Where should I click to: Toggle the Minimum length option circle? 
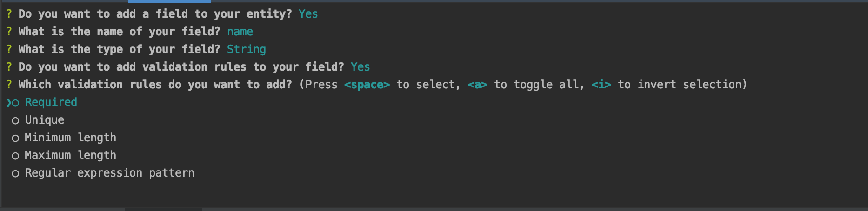tap(15, 138)
